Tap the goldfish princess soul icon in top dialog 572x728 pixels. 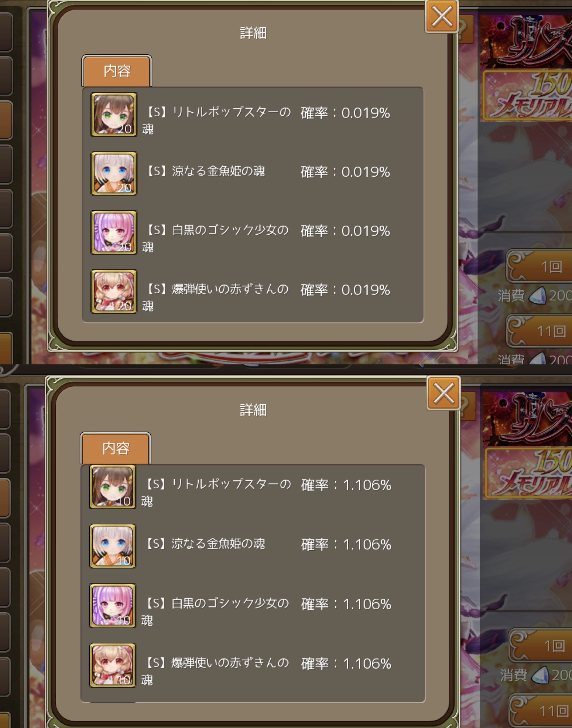click(x=114, y=173)
